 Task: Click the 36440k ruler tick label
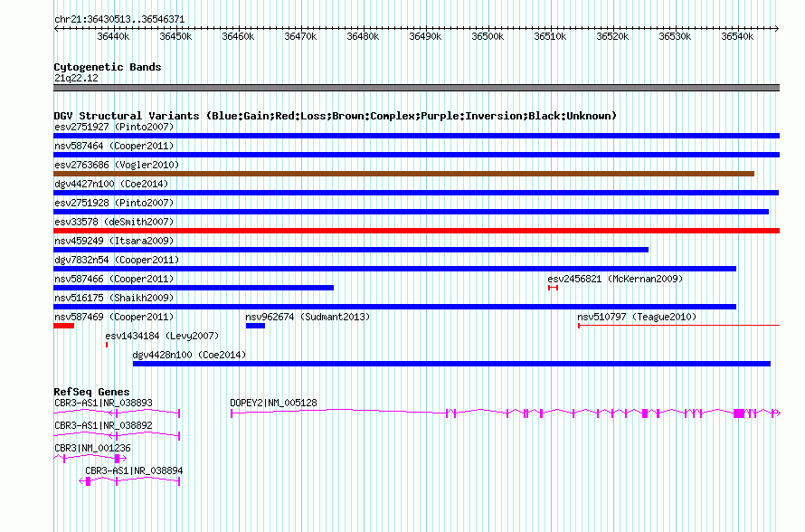(x=113, y=37)
